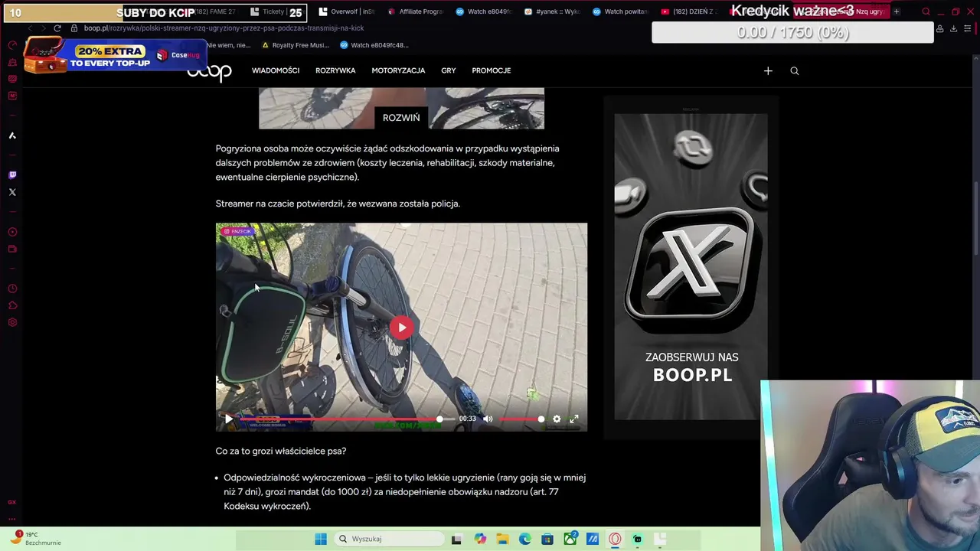Click the Wyszukaj taskbar search box
This screenshot has width=980, height=551.
(387, 539)
